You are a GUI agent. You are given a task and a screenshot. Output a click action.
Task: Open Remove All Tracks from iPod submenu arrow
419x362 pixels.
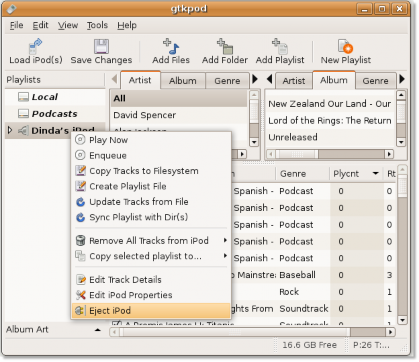pyautogui.click(x=226, y=240)
